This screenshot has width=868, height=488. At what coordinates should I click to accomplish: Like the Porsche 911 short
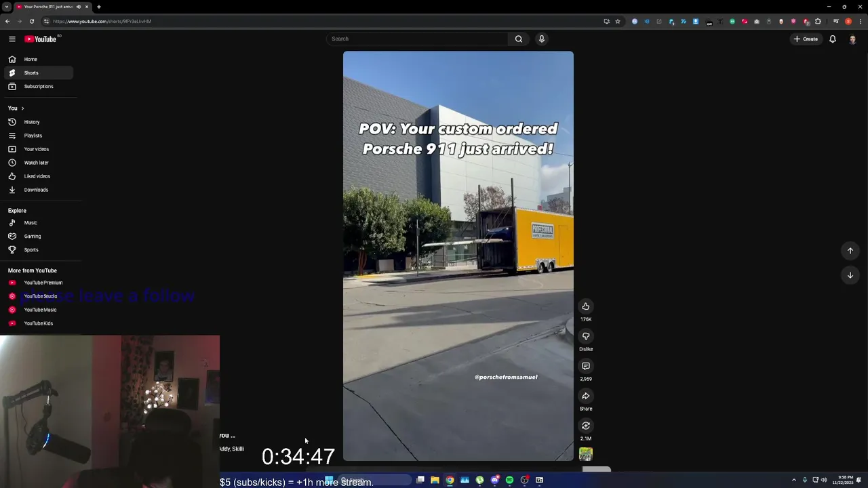(x=586, y=306)
